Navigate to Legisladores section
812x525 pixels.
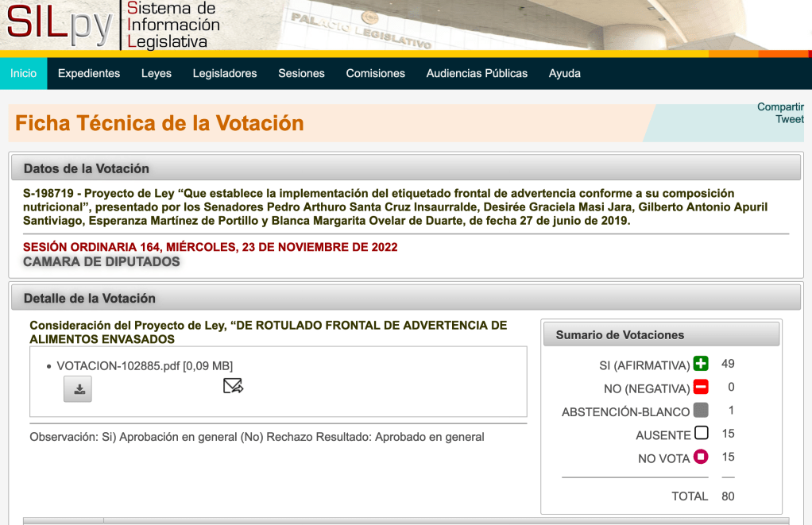coord(225,73)
